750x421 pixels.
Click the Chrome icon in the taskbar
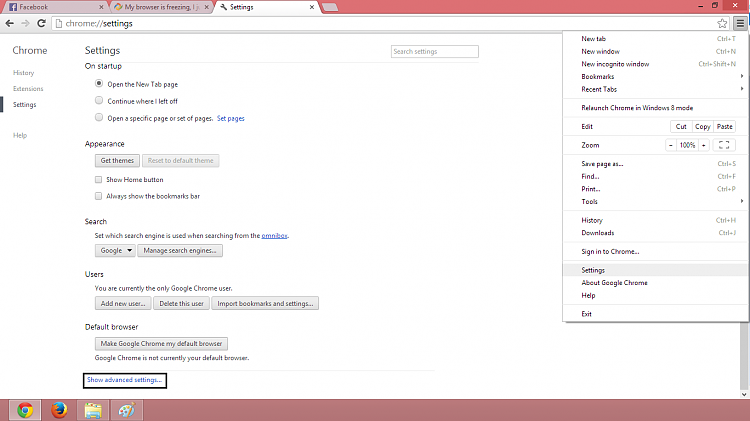(25, 410)
